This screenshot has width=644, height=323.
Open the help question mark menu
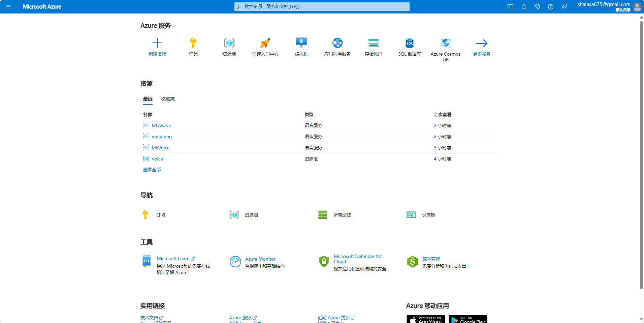[551, 7]
